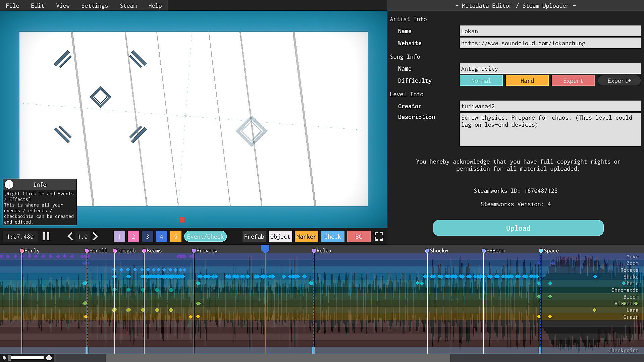Select layer 3 button
The image size is (644, 362).
tap(147, 237)
